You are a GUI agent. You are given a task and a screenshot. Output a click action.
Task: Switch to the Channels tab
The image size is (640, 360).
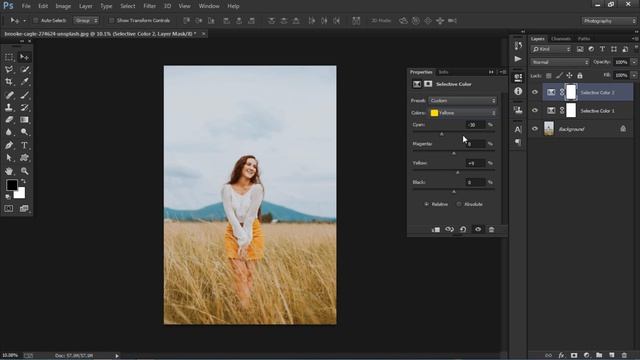click(560, 39)
